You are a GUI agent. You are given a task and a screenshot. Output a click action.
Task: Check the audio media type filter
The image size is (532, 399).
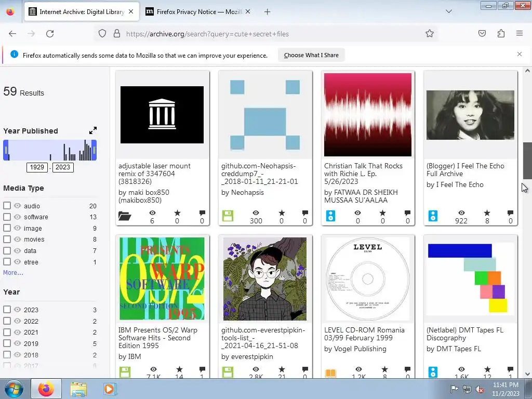7,206
